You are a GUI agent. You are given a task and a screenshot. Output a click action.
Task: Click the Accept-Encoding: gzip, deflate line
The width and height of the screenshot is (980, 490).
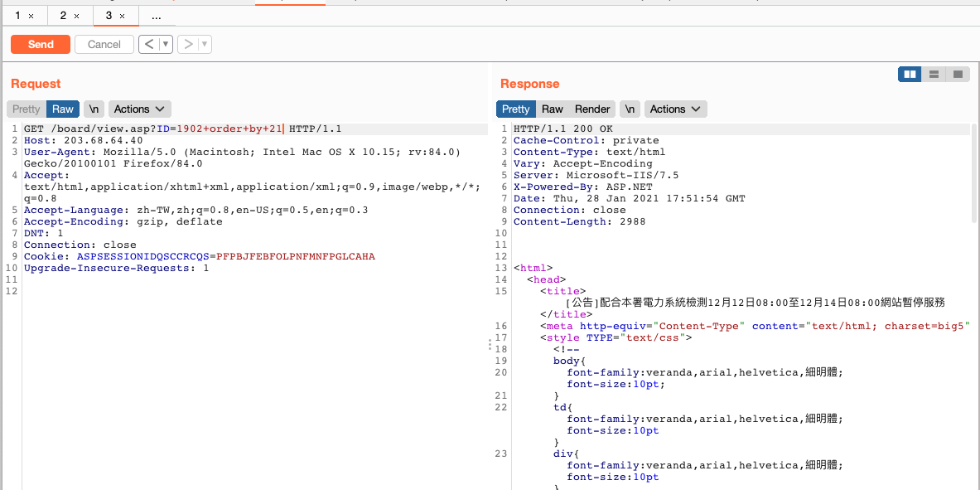tap(123, 221)
